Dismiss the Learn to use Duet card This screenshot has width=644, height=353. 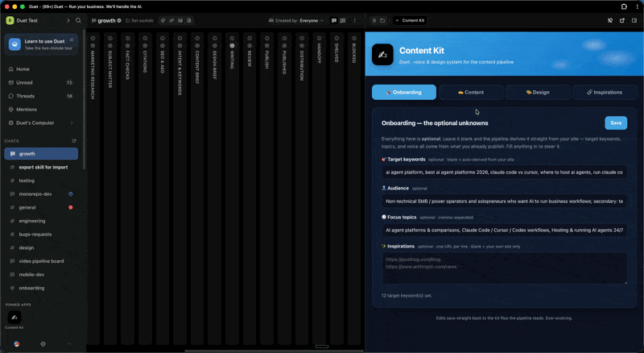[x=72, y=40]
